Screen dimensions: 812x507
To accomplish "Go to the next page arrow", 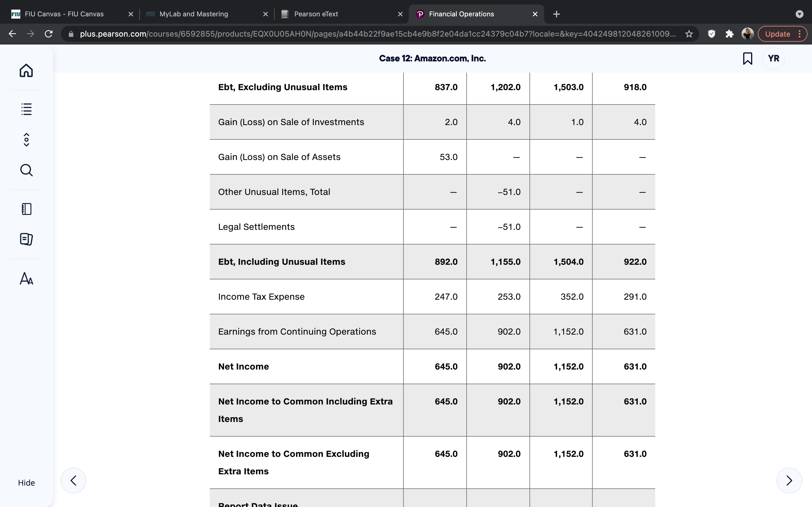I will (789, 481).
